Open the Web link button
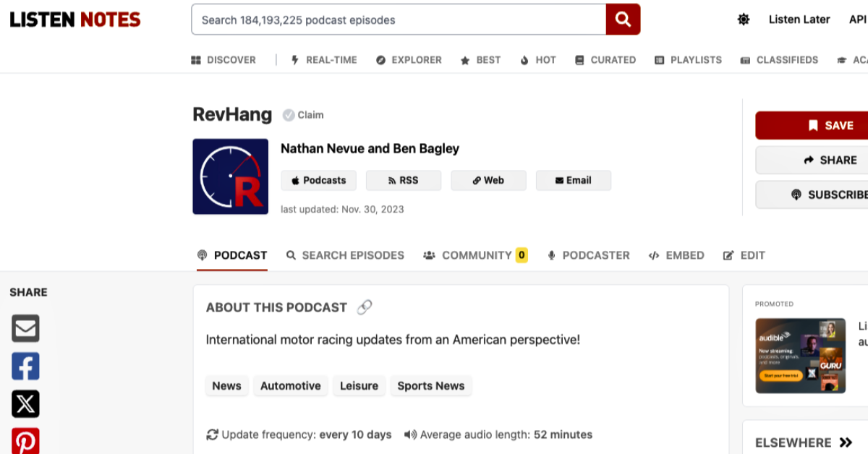Viewport: 868px width, 454px height. point(488,181)
